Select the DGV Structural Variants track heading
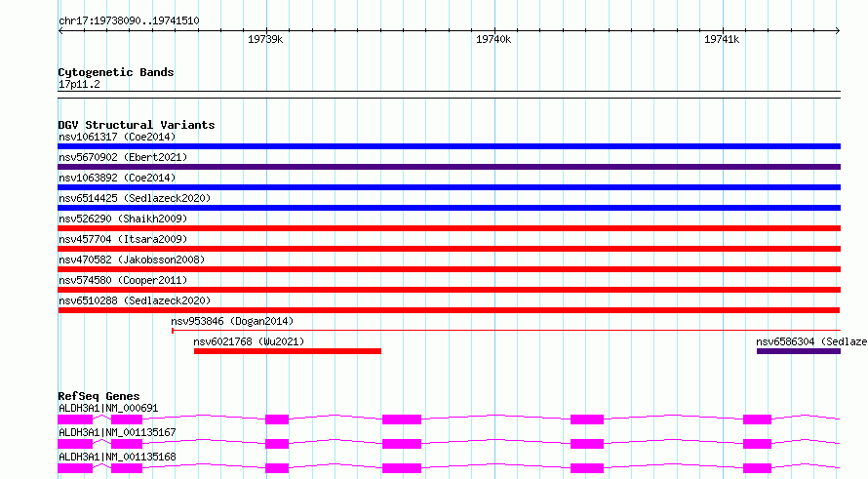868x479 pixels. point(137,125)
